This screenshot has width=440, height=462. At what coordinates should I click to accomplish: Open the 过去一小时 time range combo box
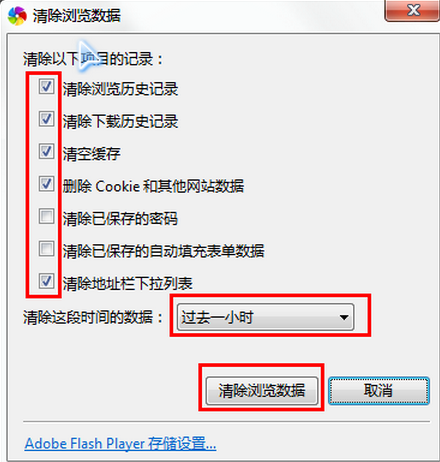(265, 317)
